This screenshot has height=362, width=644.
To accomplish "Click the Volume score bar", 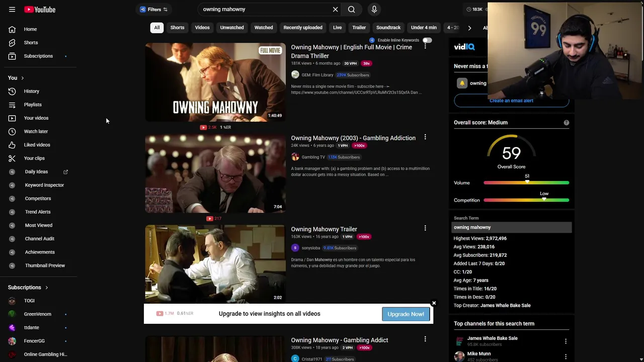I will (x=526, y=183).
